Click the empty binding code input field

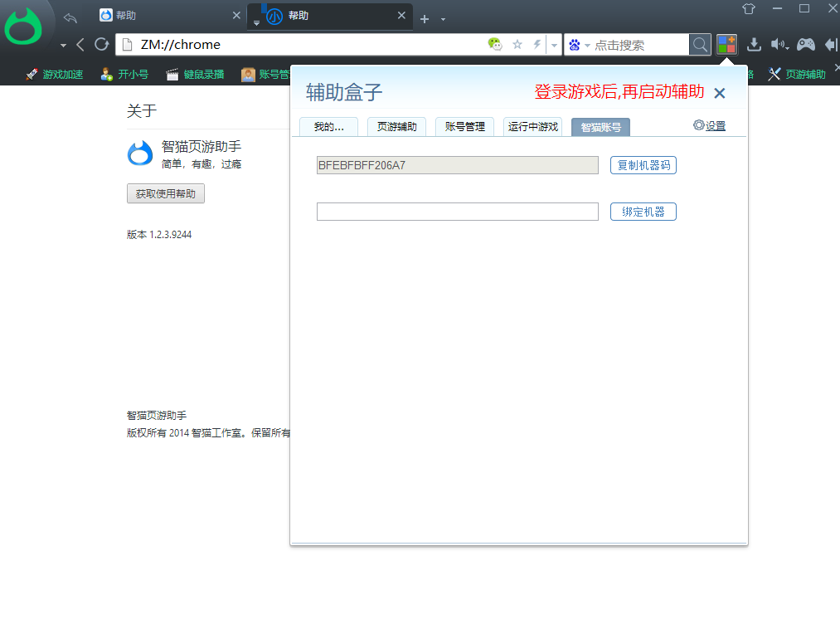[x=458, y=212]
